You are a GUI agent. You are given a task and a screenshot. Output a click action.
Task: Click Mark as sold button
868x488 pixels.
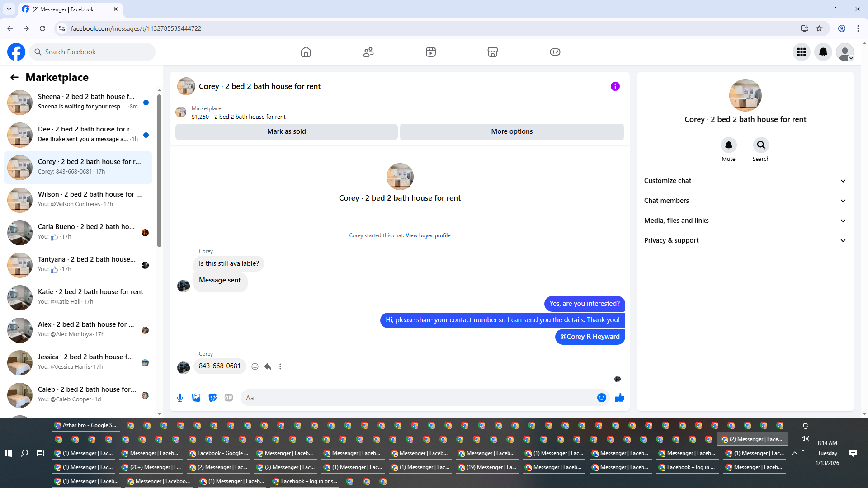tap(286, 131)
